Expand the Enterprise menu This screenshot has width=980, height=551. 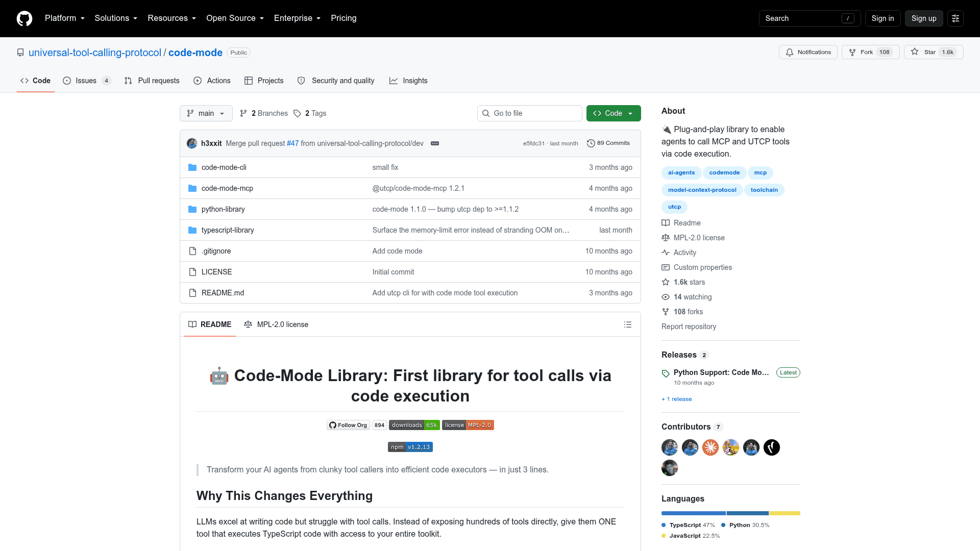point(297,18)
